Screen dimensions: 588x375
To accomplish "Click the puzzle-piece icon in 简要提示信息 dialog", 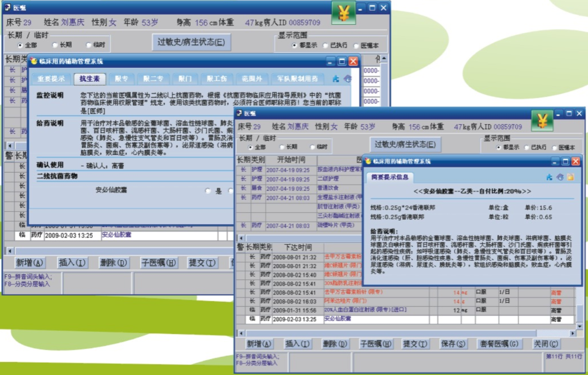I will pos(550,177).
